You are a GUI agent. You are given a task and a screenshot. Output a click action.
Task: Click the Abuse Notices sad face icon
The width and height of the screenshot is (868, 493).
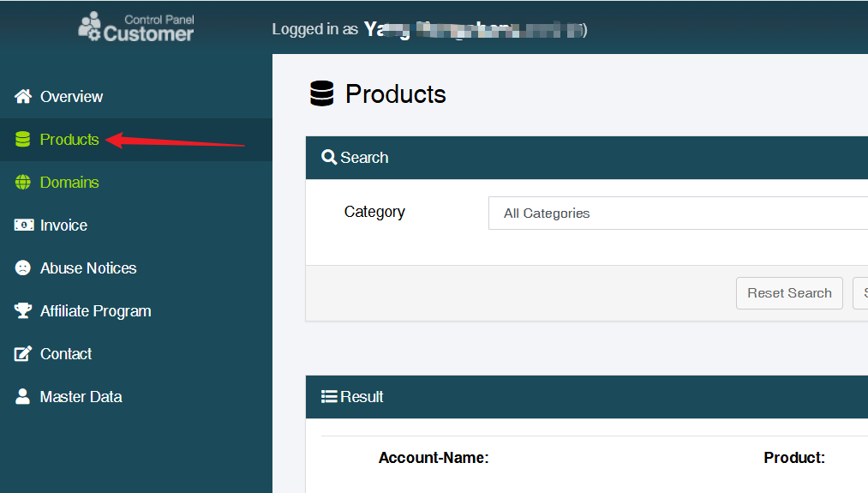pyautogui.click(x=22, y=268)
